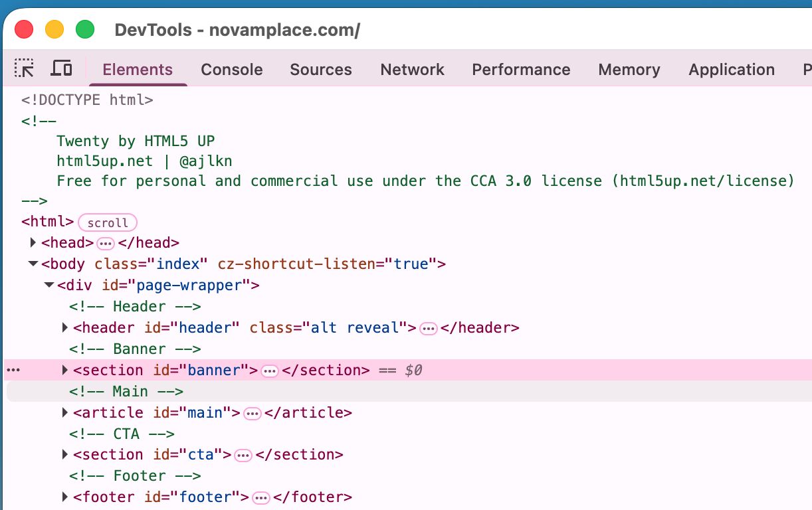812x510 pixels.
Task: Click the scroll badge next to html
Action: (108, 222)
